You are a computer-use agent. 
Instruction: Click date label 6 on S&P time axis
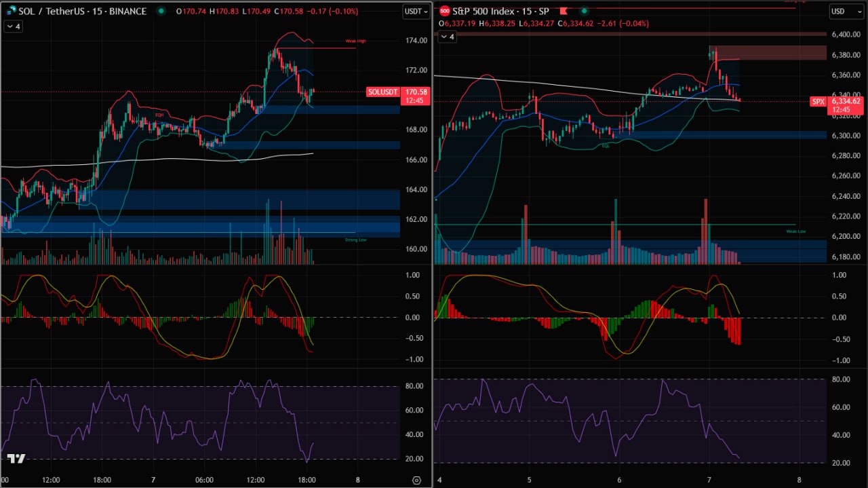[619, 480]
